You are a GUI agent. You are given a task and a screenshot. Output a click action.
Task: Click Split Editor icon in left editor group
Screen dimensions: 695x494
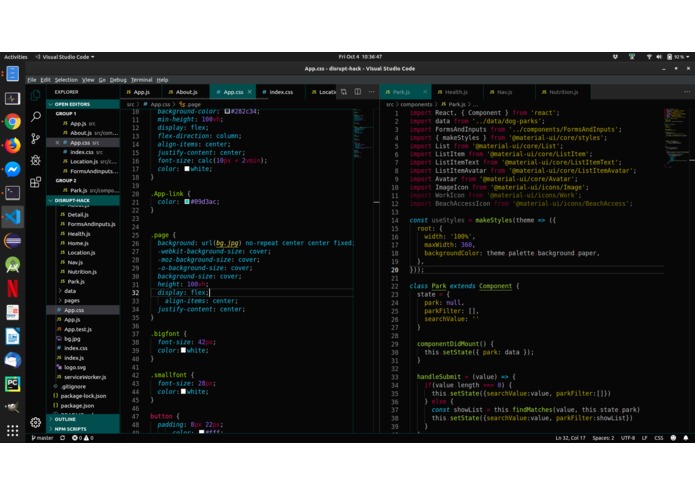[x=358, y=92]
